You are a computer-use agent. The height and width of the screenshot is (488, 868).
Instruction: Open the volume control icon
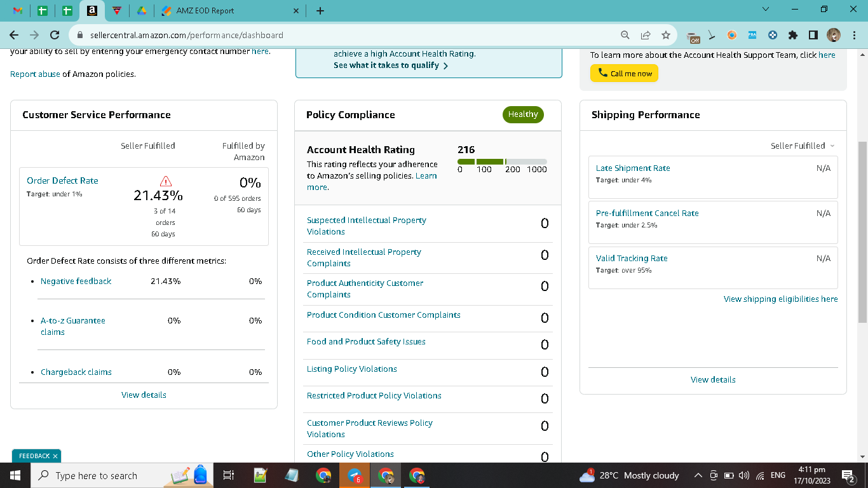pyautogui.click(x=744, y=475)
